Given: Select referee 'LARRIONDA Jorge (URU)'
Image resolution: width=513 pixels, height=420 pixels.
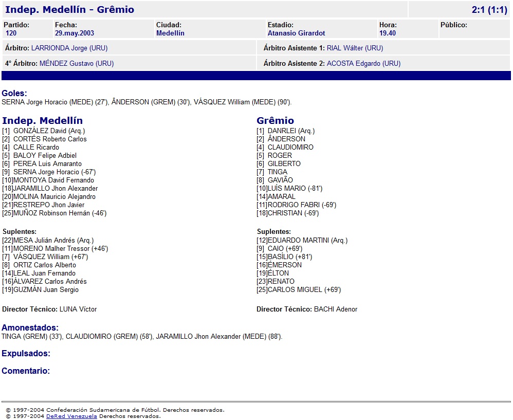Looking at the screenshot, I should (69, 48).
